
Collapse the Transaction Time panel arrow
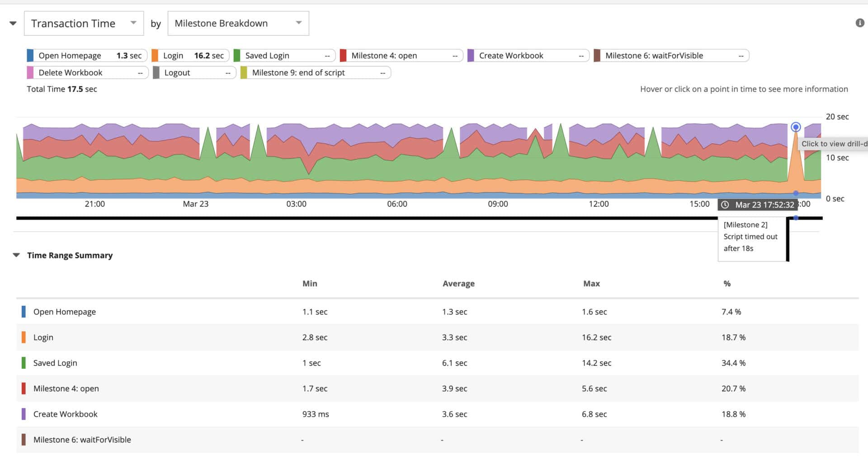13,24
